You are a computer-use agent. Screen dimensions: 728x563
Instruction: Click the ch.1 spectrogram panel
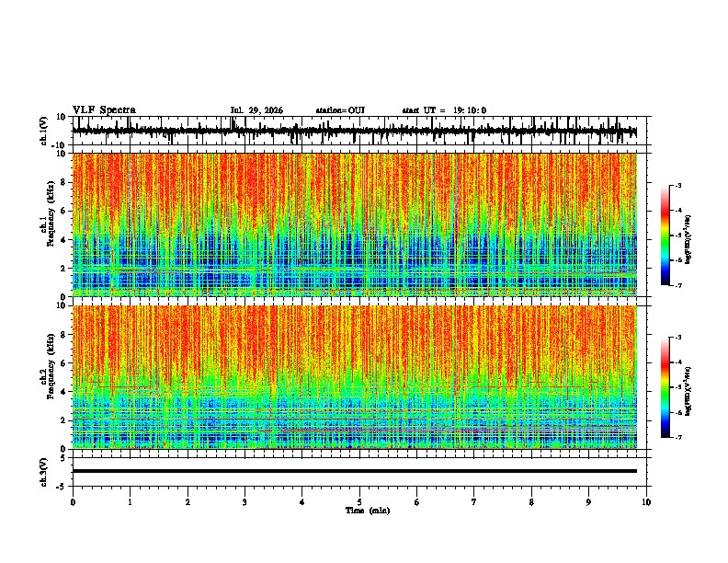point(355,224)
